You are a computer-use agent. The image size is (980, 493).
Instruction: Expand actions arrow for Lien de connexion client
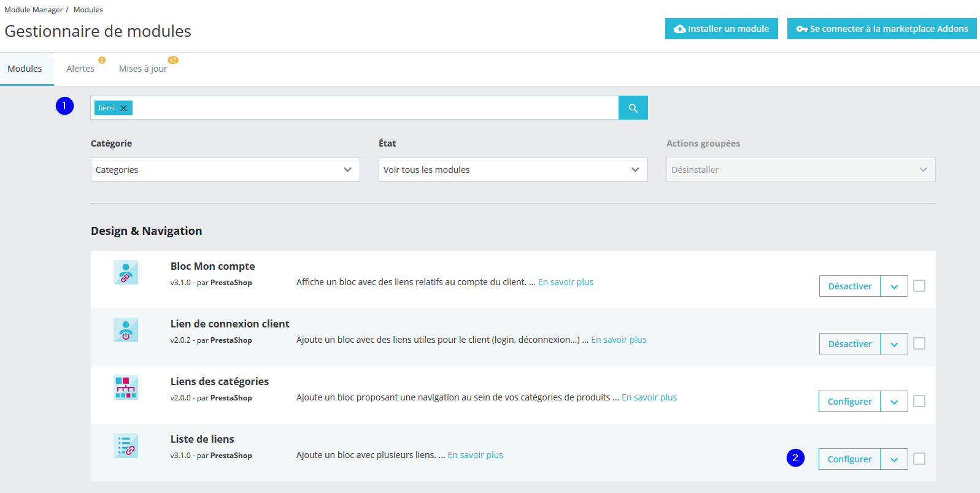click(x=894, y=344)
